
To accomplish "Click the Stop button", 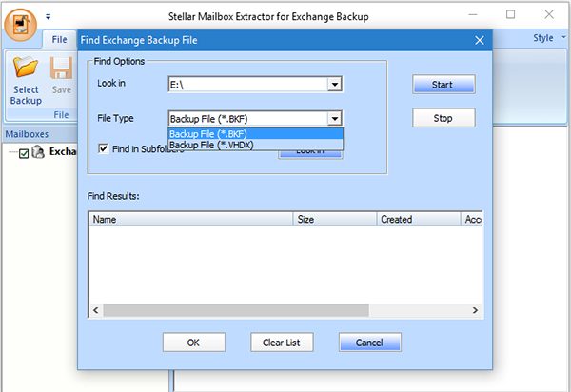I will coord(443,118).
